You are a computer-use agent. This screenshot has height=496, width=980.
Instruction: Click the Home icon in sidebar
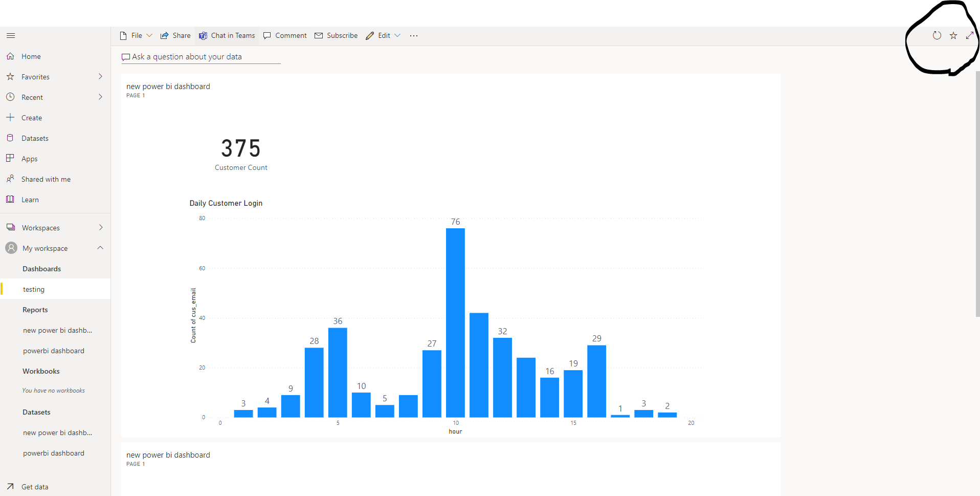(10, 56)
